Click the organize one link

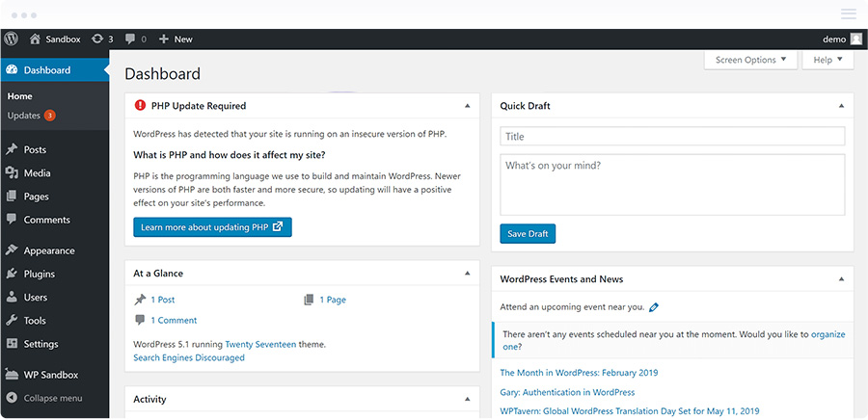(674, 340)
